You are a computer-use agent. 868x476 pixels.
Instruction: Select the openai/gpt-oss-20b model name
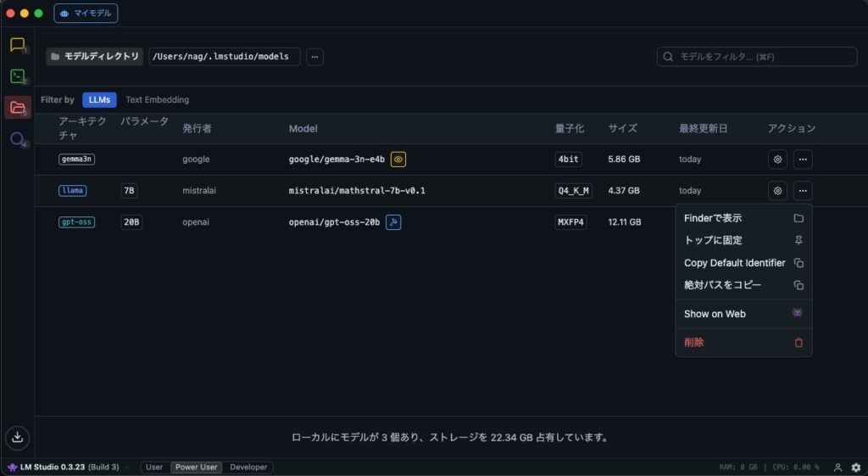point(334,222)
